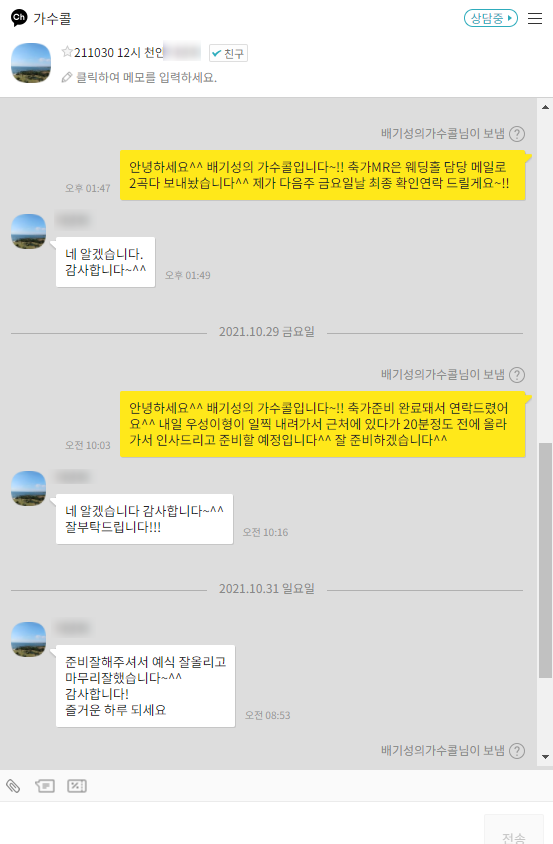Click the memo field 클릭하여 메모를 입력하세요

(x=146, y=78)
